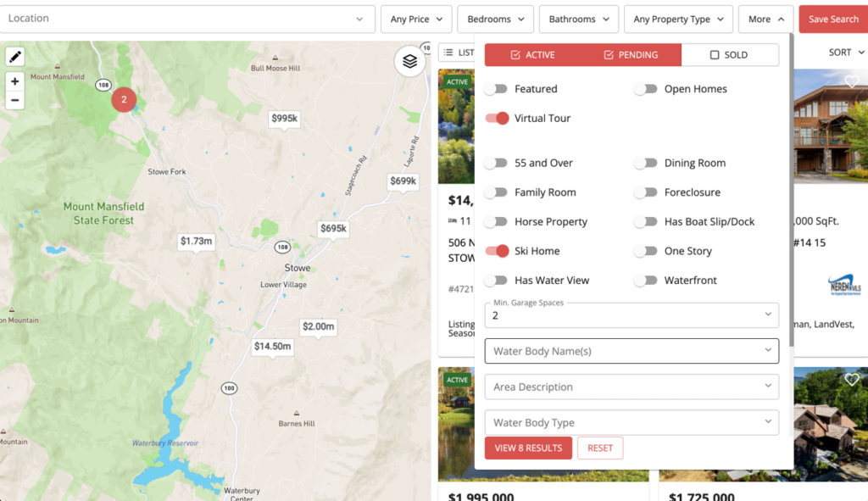Viewport: 868px width, 501px height.
Task: Click the Save Search button
Action: (833, 19)
